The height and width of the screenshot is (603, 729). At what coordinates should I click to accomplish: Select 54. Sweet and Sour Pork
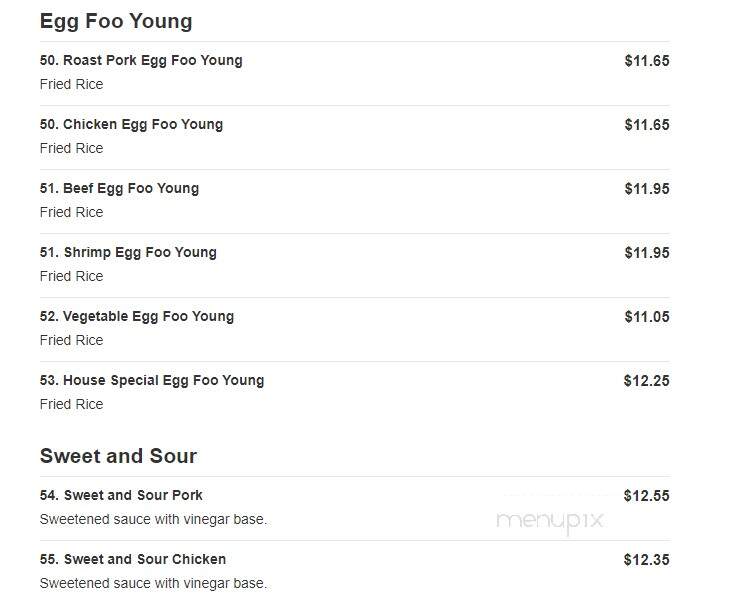click(x=121, y=495)
